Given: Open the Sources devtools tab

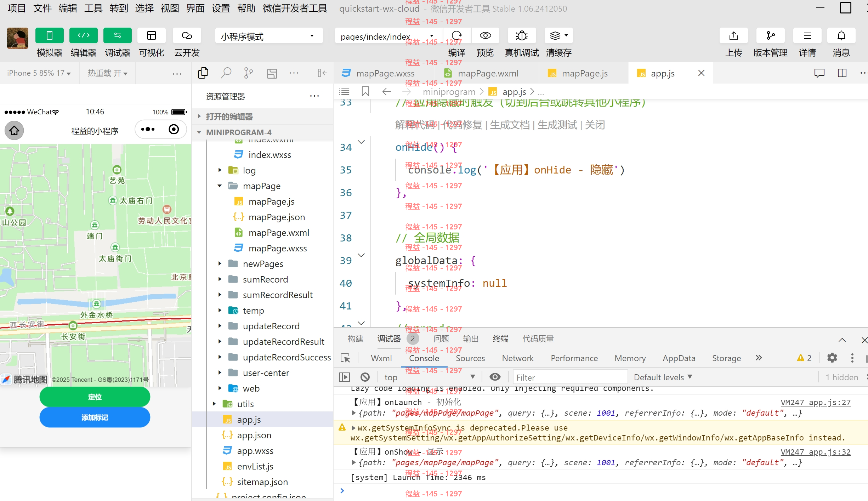Looking at the screenshot, I should click(470, 358).
